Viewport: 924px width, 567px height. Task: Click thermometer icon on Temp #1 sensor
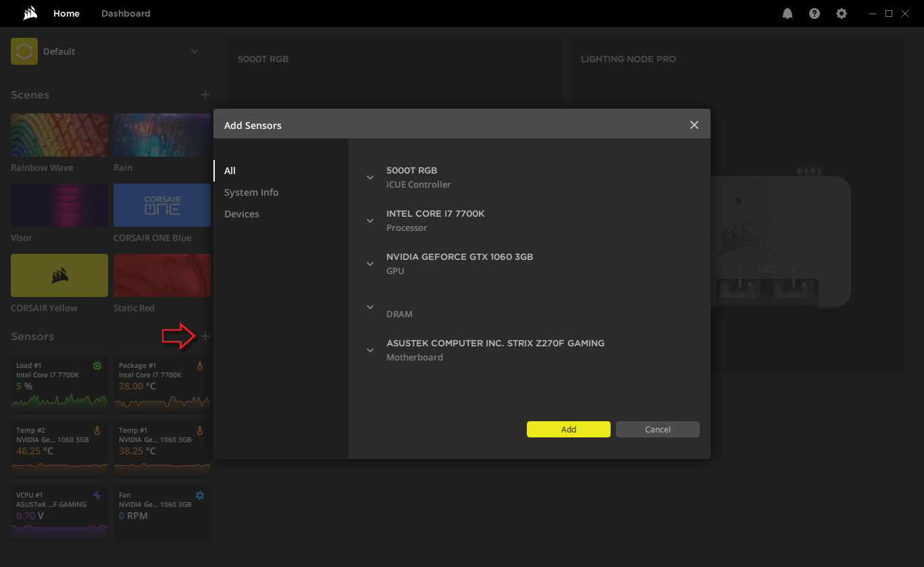point(199,431)
